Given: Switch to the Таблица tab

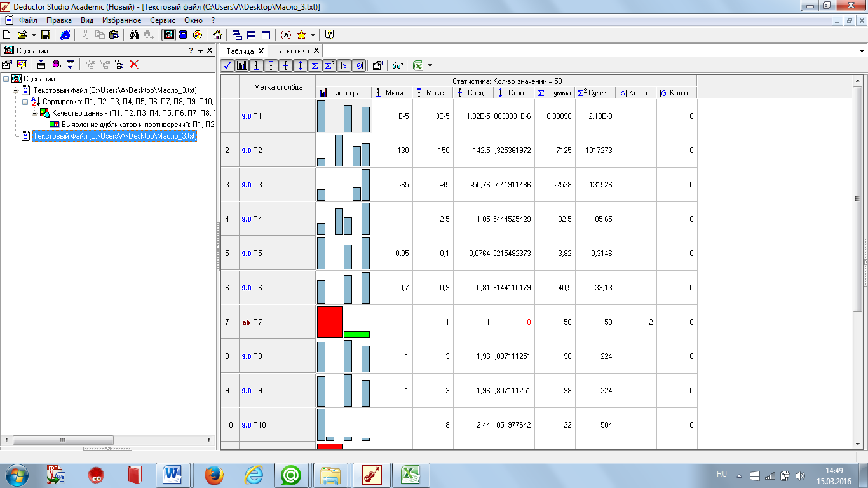Looking at the screenshot, I should pos(240,51).
